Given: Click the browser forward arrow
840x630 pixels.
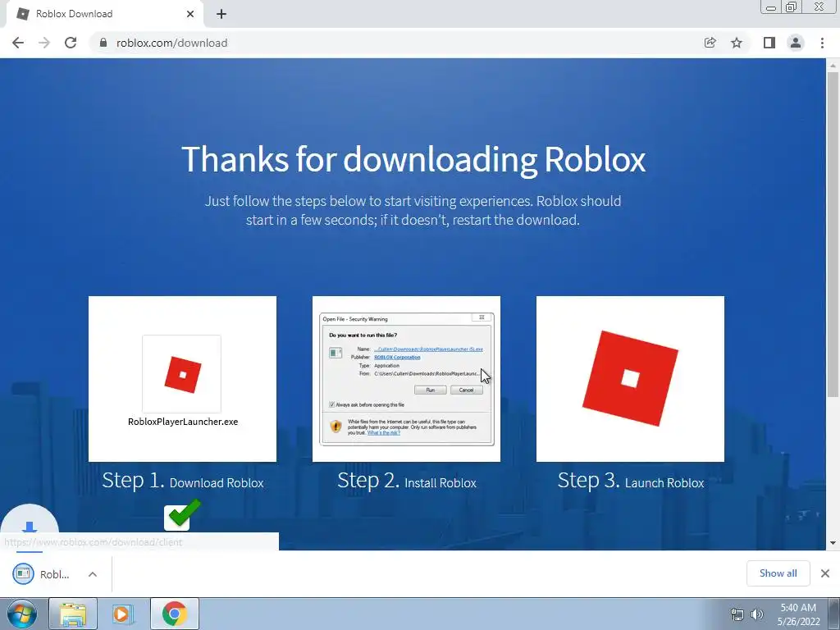Looking at the screenshot, I should point(44,43).
